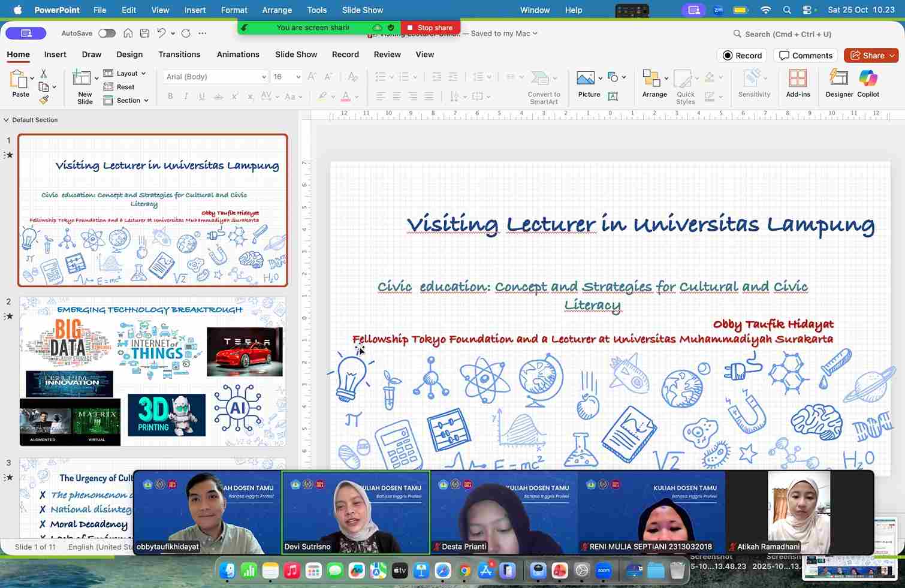Viewport: 905px width, 588px height.
Task: Collapse the Default Section expander
Action: pyautogui.click(x=6, y=120)
